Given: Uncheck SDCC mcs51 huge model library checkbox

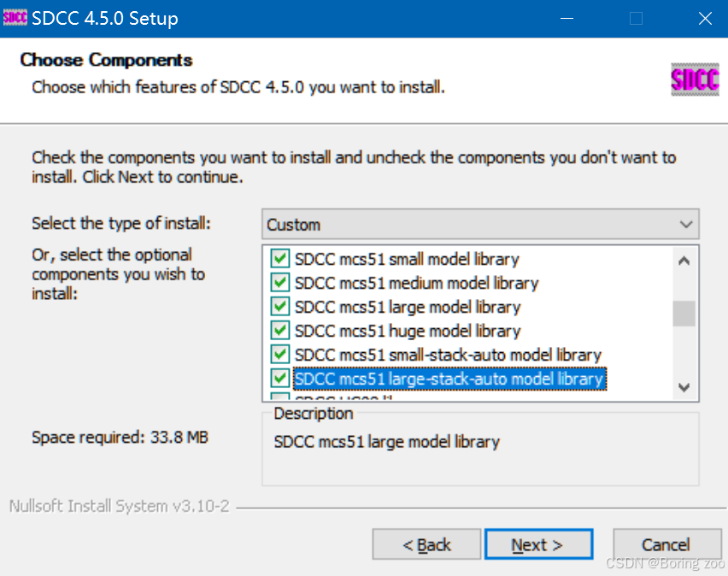Looking at the screenshot, I should pyautogui.click(x=280, y=330).
